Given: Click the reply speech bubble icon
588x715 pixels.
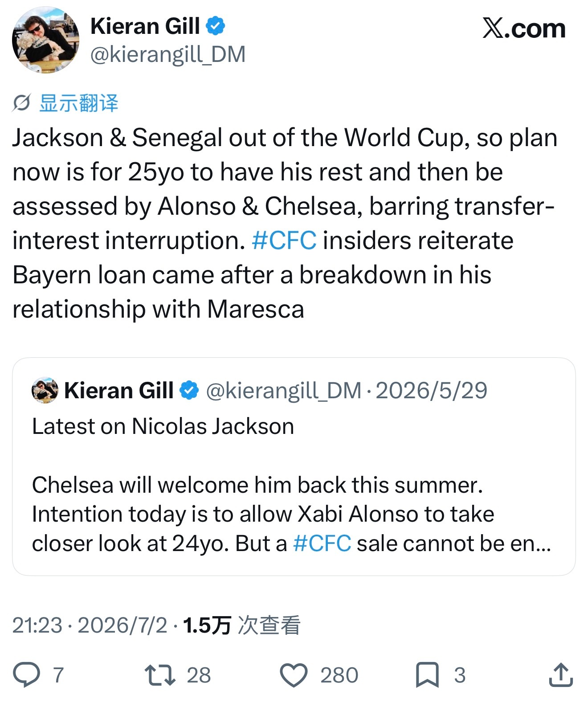Looking at the screenshot, I should 26,675.
